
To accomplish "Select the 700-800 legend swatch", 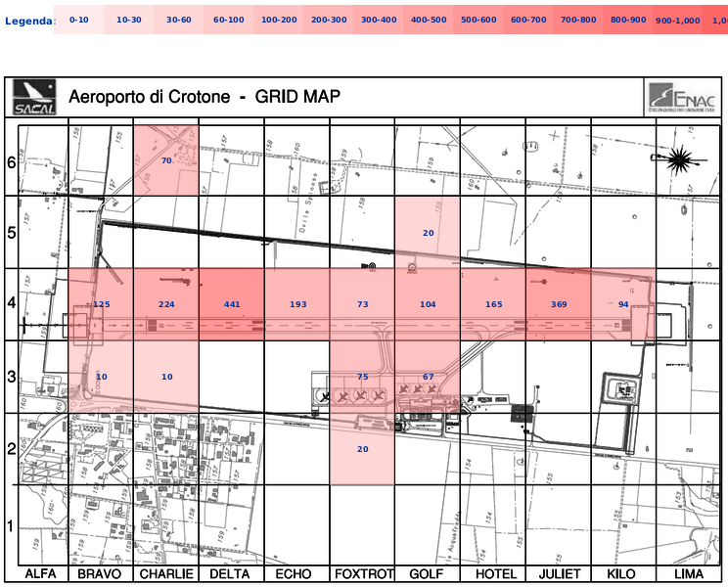I will [578, 20].
